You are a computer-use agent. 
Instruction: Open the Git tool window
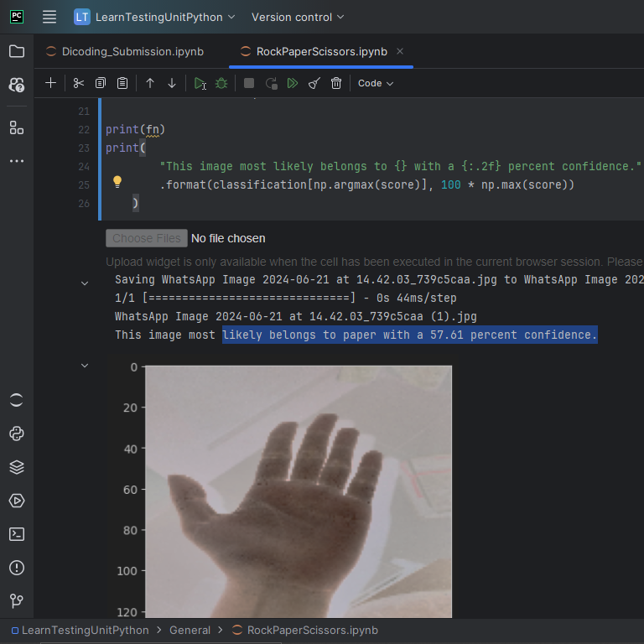(17, 601)
